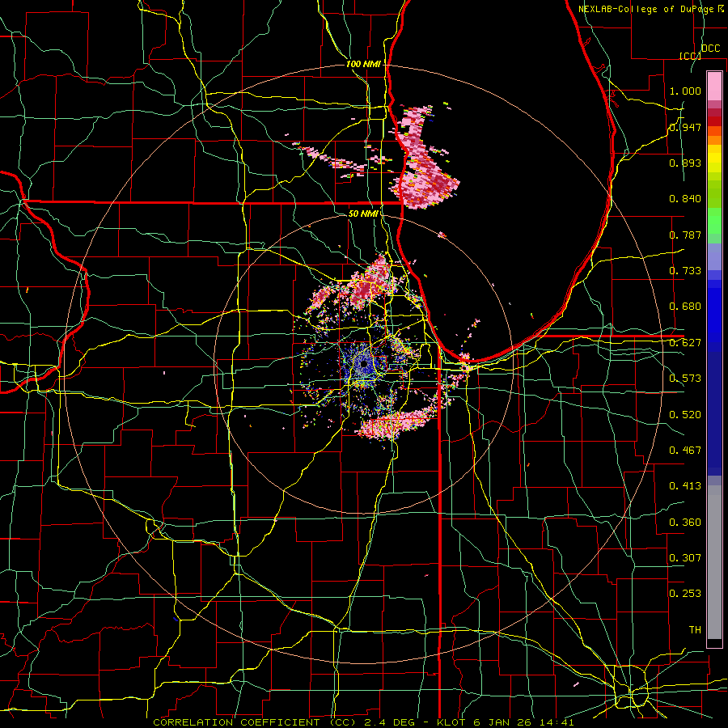Click the [CC] units label
728x728 pixels.
[691, 56]
